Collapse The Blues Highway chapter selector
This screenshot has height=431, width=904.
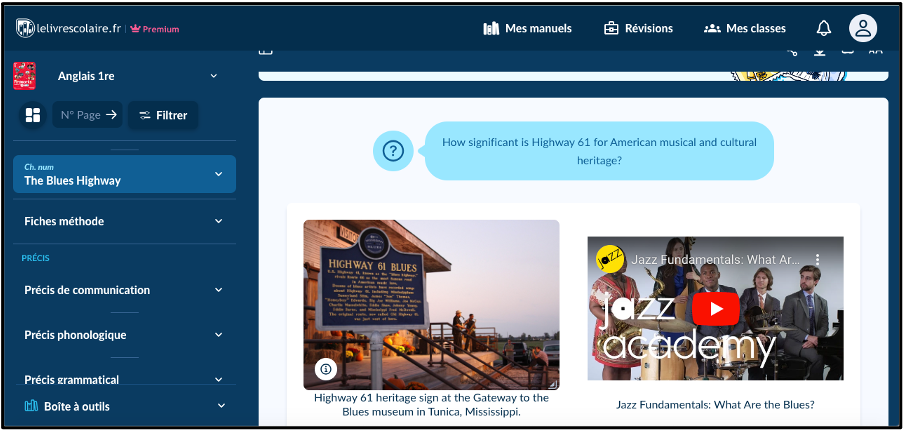click(218, 174)
